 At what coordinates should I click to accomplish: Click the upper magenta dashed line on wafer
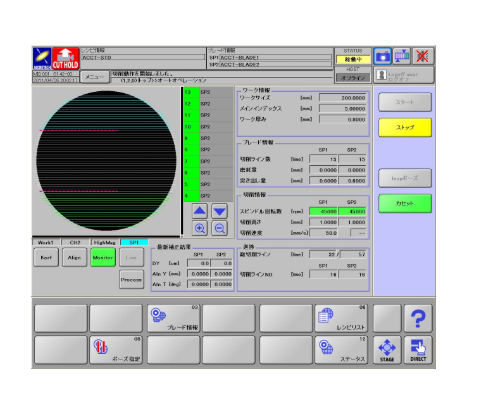(x=79, y=130)
